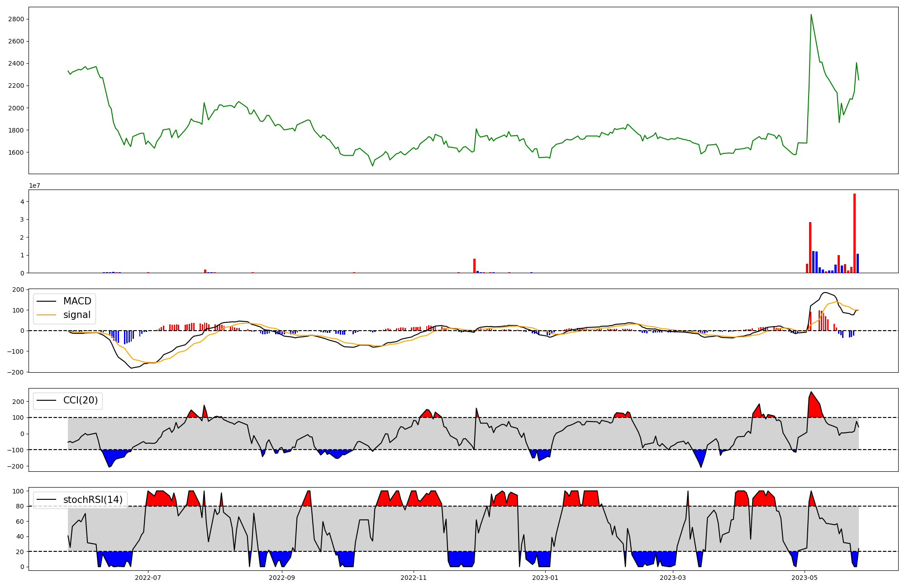Click the stochRSI(14) legend label
This screenshot has width=905, height=588.
pos(93,500)
